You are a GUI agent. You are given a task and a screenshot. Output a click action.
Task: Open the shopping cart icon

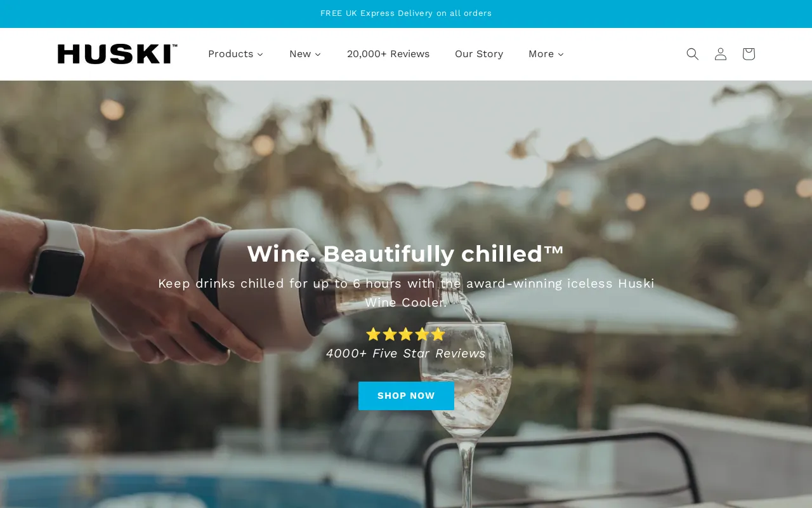(x=749, y=54)
